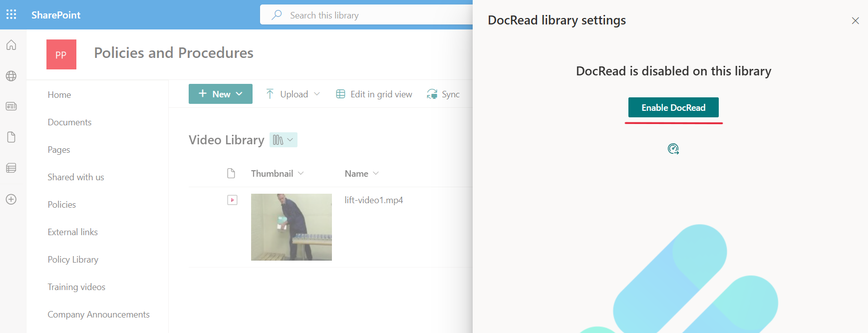Navigate to Home in site menu
The height and width of the screenshot is (333, 868).
(x=59, y=95)
